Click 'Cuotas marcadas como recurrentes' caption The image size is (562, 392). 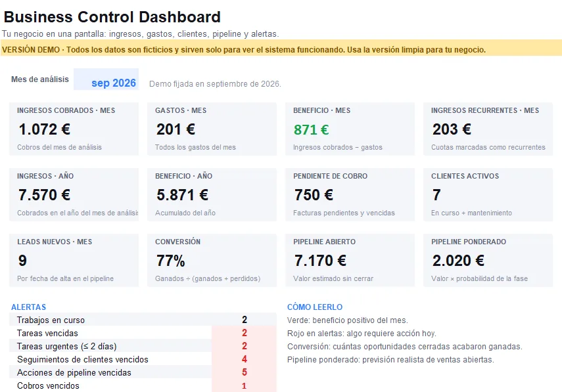pyautogui.click(x=488, y=147)
